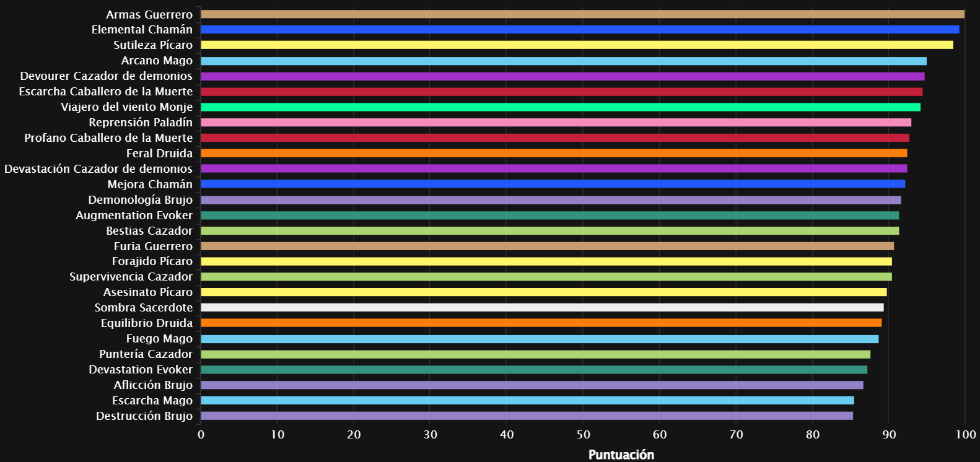
Task: Click the axis tick label 0
Action: click(201, 435)
